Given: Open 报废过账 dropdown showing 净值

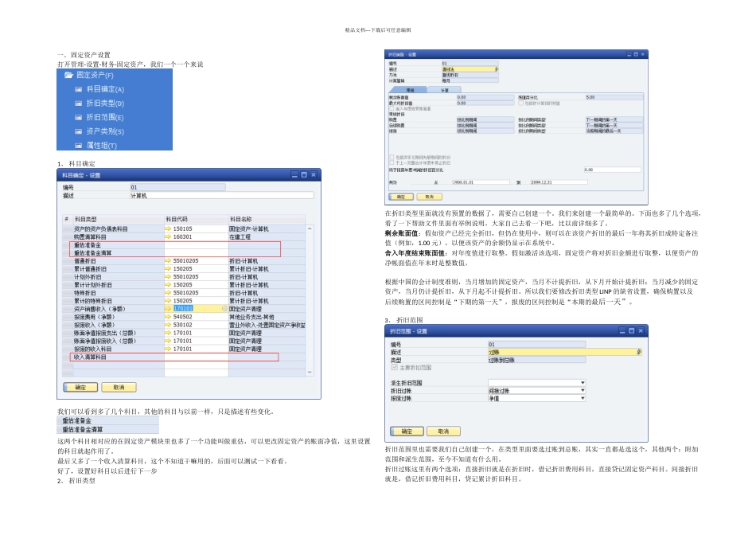Looking at the screenshot, I should [583, 398].
